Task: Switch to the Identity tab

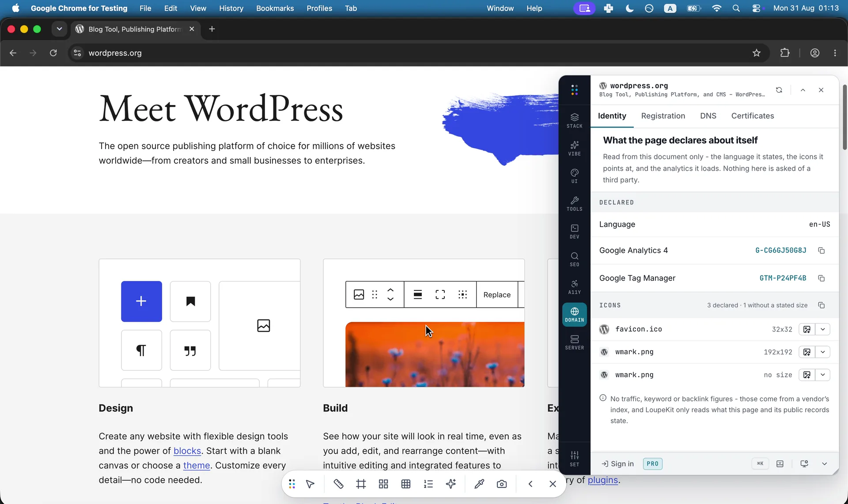Action: 612,116
